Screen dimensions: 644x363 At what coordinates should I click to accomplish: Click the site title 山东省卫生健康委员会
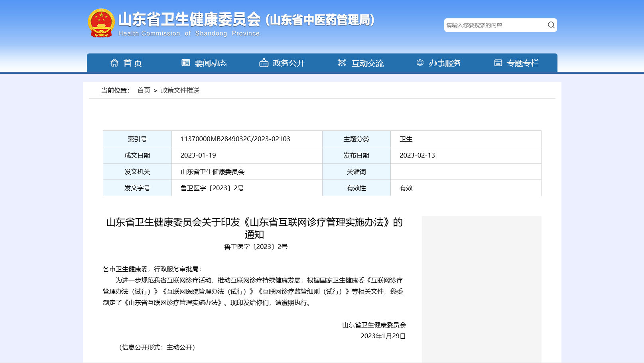point(189,19)
